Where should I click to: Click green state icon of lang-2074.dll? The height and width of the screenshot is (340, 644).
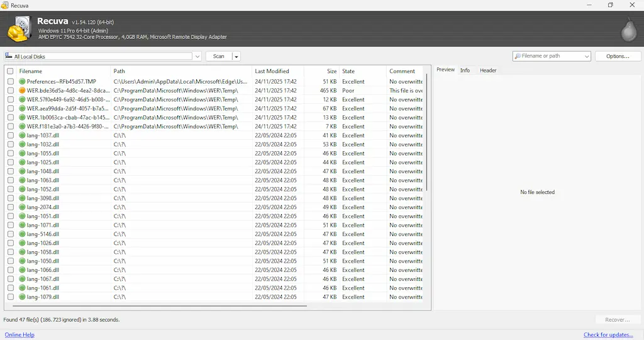pyautogui.click(x=22, y=207)
